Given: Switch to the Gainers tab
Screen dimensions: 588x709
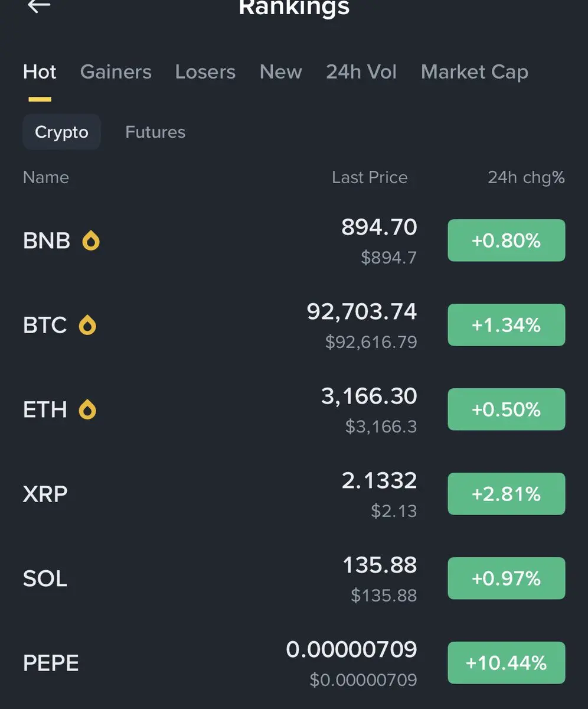Looking at the screenshot, I should [x=116, y=72].
